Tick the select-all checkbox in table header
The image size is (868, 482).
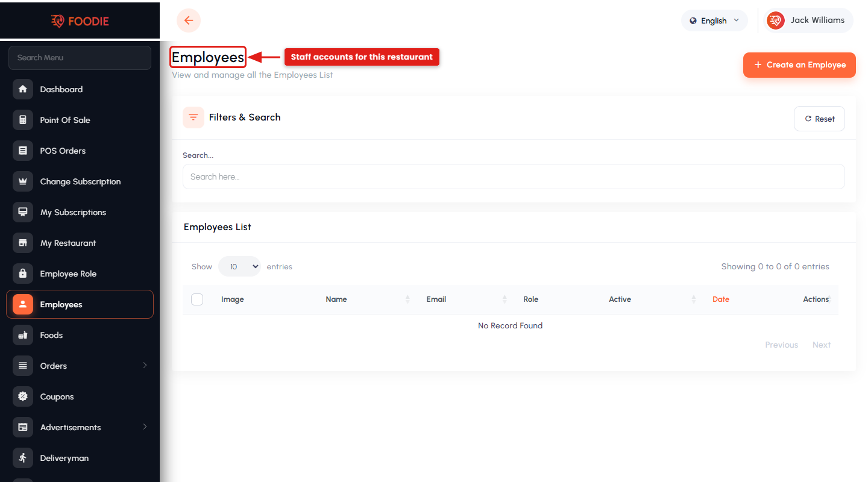(197, 299)
